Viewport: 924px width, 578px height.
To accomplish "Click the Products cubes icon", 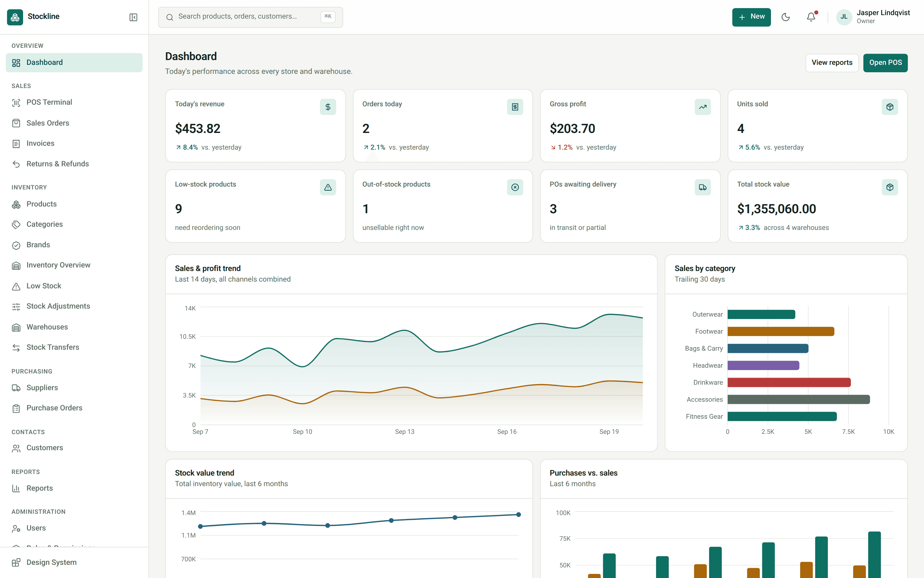I will coord(16,205).
